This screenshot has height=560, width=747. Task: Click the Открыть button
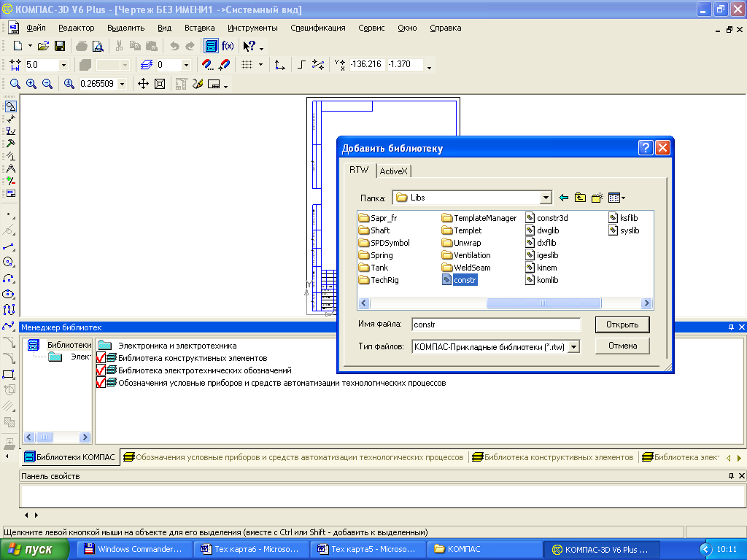pos(622,324)
